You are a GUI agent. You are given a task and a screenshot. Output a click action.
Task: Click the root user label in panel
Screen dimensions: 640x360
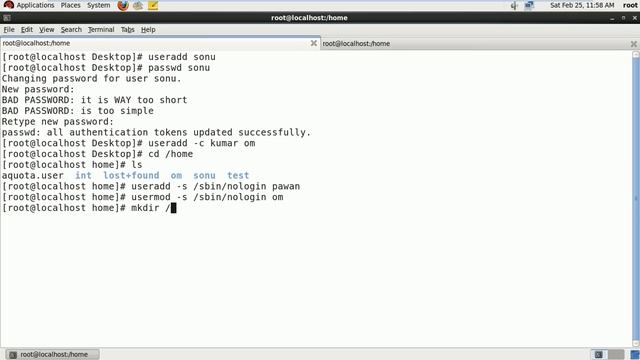(x=630, y=5)
